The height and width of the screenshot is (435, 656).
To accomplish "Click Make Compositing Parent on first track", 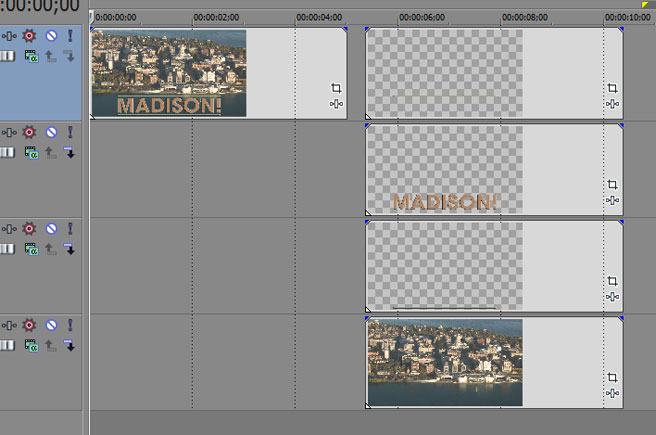I will point(51,56).
